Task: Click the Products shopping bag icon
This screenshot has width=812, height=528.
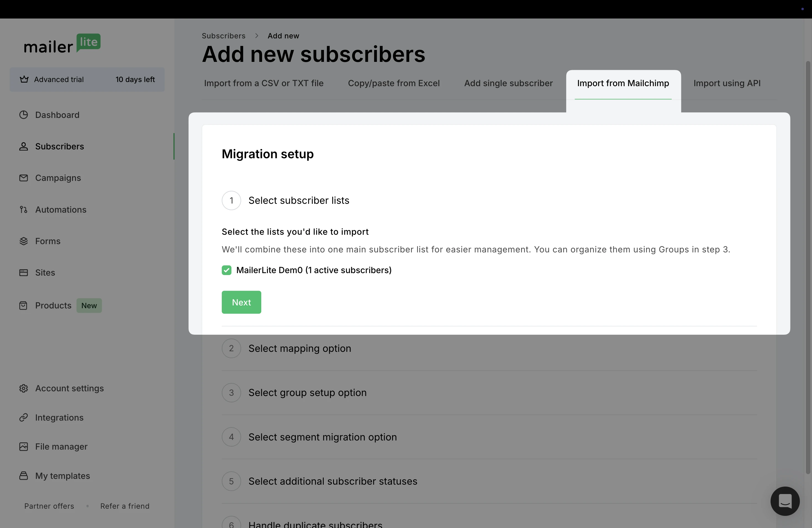Action: point(23,306)
